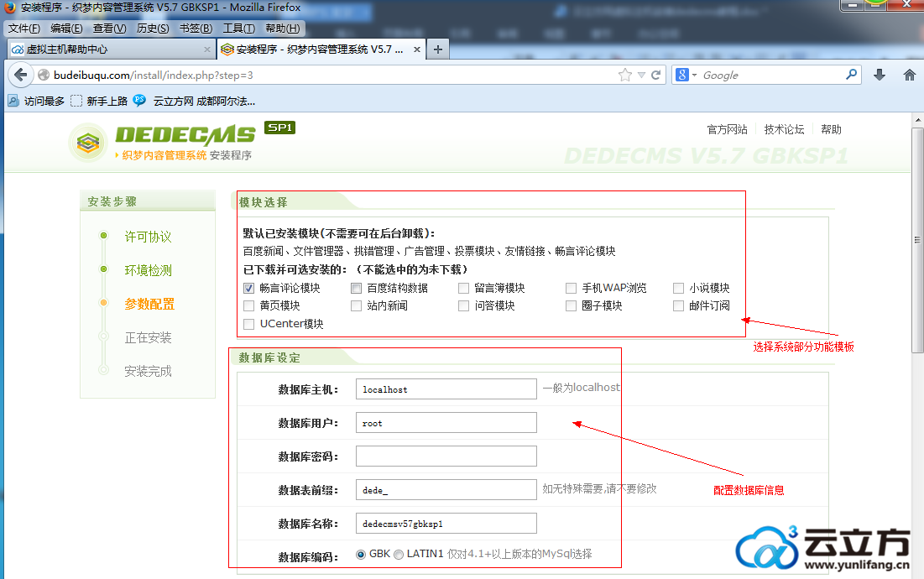Check the 手机WAP浏览 checkbox

pyautogui.click(x=571, y=288)
